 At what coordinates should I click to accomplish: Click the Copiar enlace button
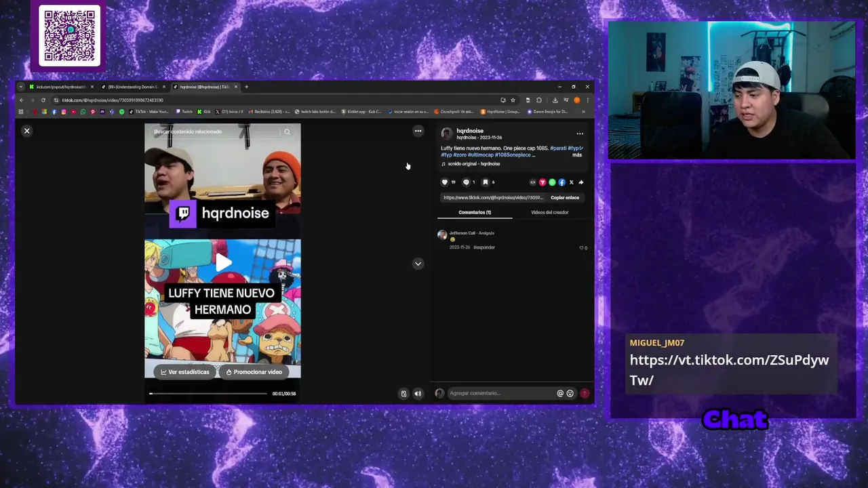point(565,197)
